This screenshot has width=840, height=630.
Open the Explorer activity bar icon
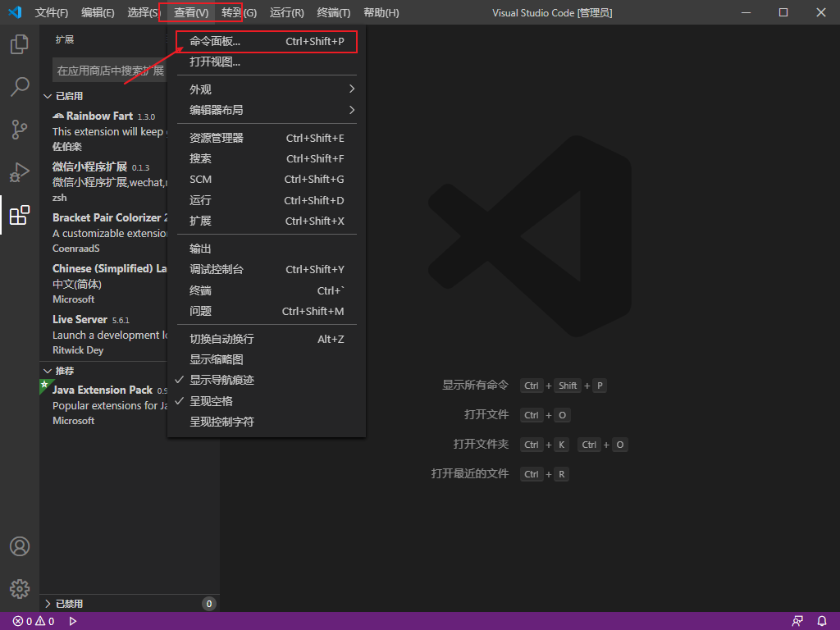(x=20, y=44)
